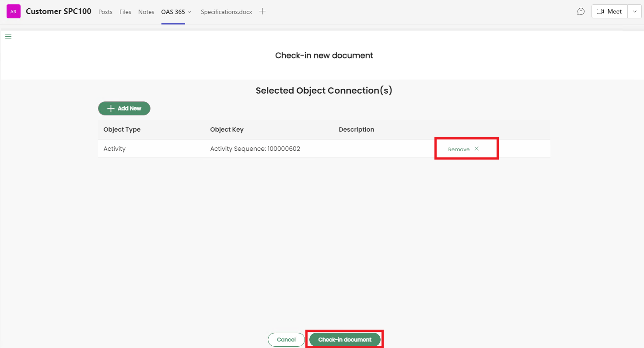Click the Object Key column header
Screen dimensions: 644x348
[227, 129]
